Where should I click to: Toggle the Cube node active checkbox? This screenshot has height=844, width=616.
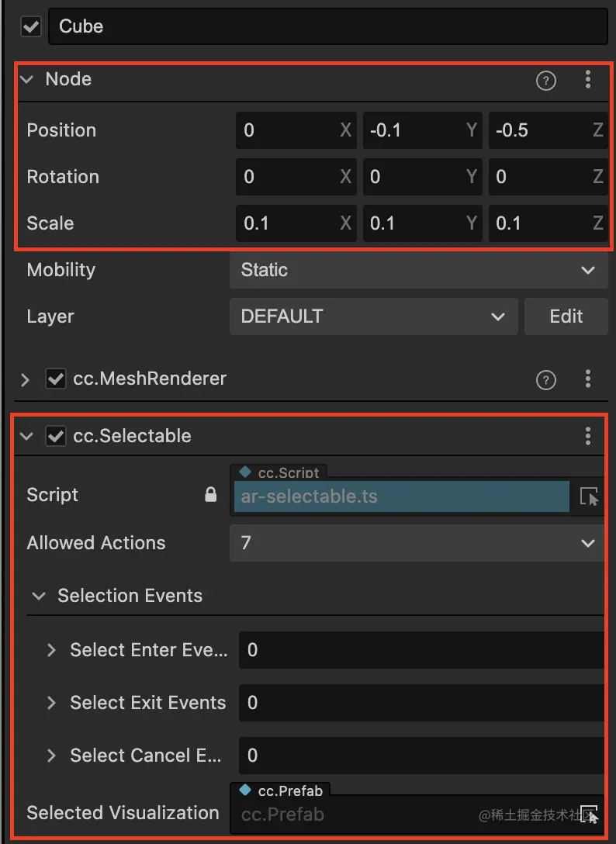click(x=29, y=26)
